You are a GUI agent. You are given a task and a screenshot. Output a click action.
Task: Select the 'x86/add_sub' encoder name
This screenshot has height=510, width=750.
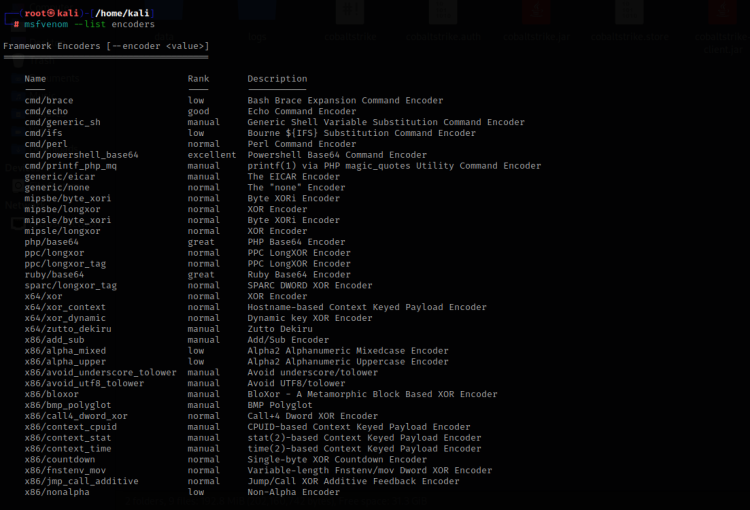(55, 340)
